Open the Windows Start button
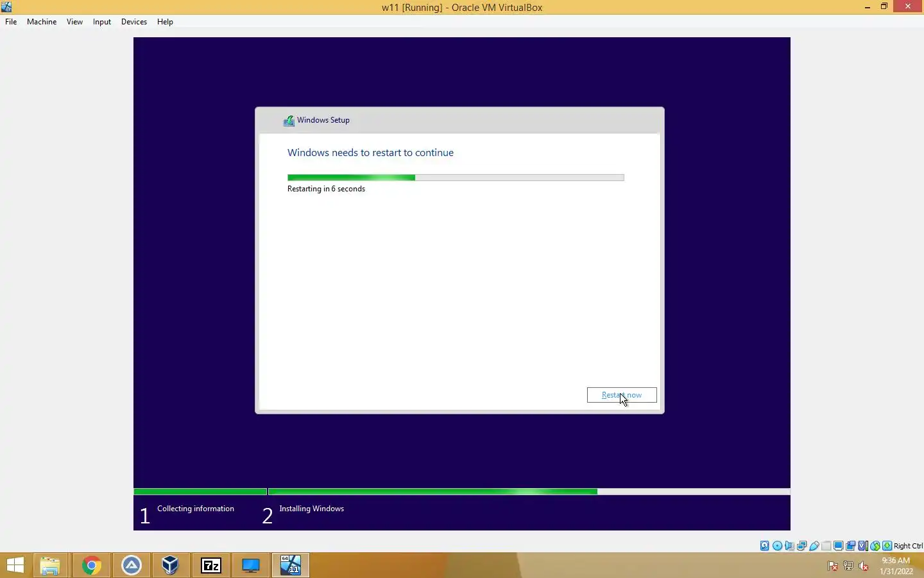This screenshot has width=924, height=578. pos(15,565)
